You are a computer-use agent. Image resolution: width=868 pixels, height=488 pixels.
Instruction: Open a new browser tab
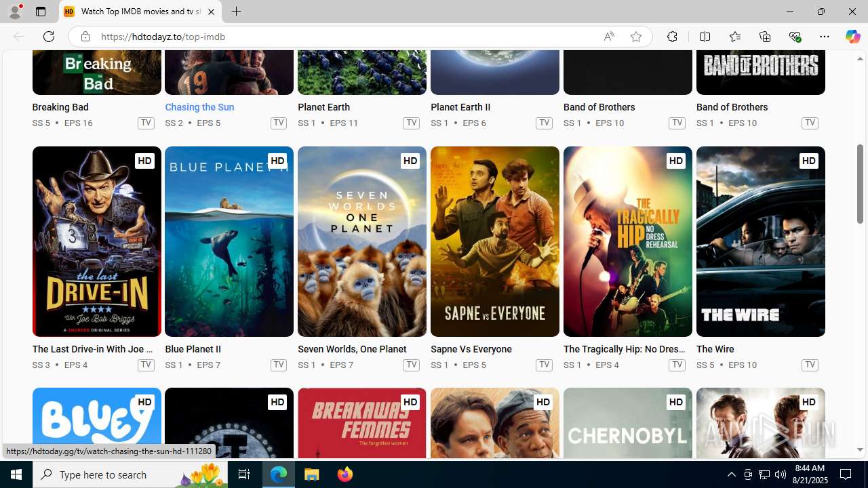tap(236, 12)
